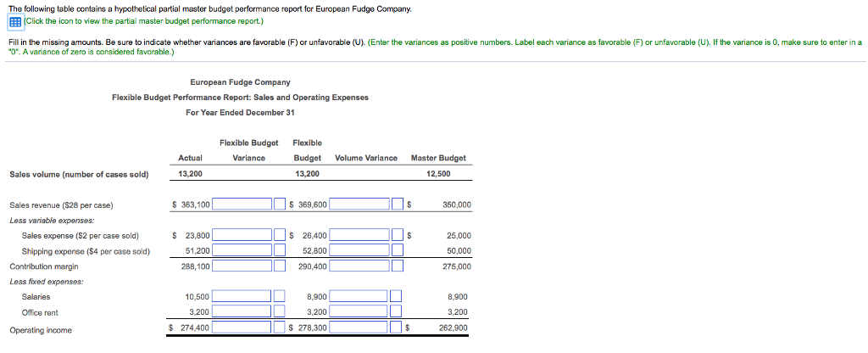Image resolution: width=868 pixels, height=353 pixels.
Task: Select Office rent volume variance amount field
Action: click(359, 312)
